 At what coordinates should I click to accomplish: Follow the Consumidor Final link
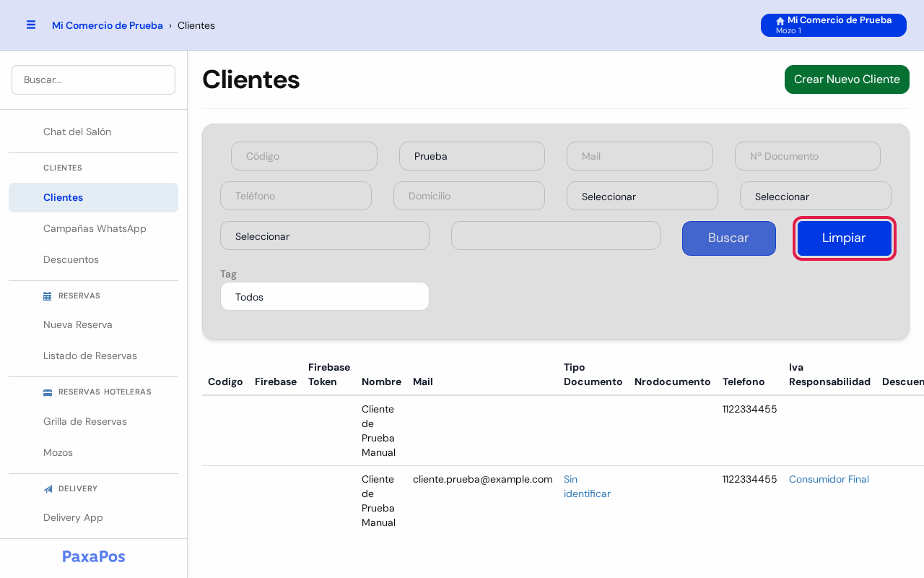[829, 479]
